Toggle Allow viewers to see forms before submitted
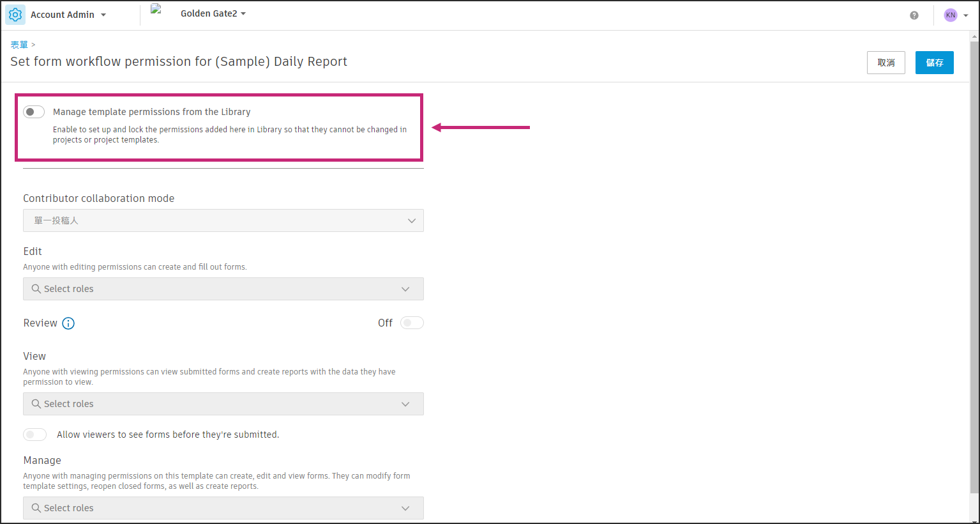The height and width of the screenshot is (524, 980). 35,435
